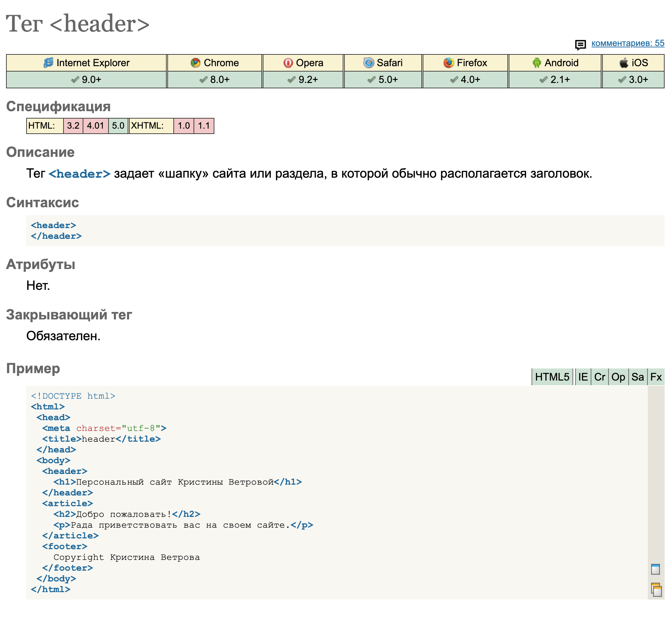The width and height of the screenshot is (672, 618).
Task: Select the Cr label above the example
Action: coord(599,377)
